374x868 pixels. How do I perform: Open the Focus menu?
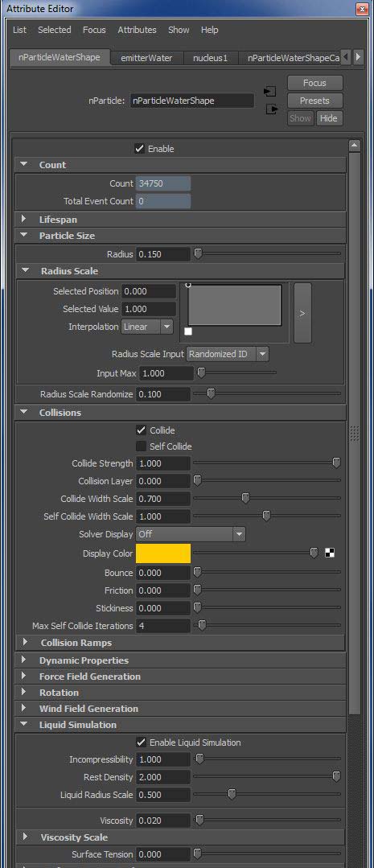[x=94, y=30]
